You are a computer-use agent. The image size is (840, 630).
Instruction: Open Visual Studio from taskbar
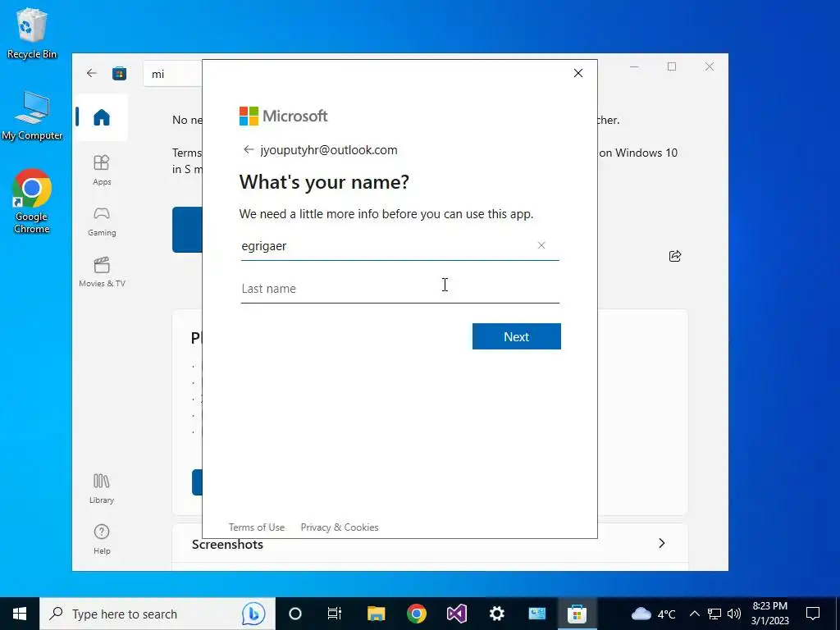(457, 614)
